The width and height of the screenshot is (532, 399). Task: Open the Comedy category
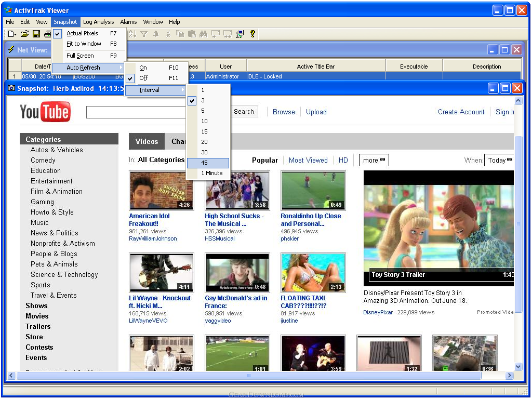[x=43, y=160]
